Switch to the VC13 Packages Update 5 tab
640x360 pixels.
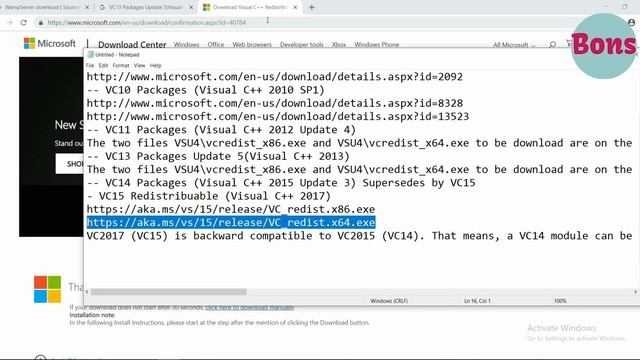pyautogui.click(x=145, y=7)
